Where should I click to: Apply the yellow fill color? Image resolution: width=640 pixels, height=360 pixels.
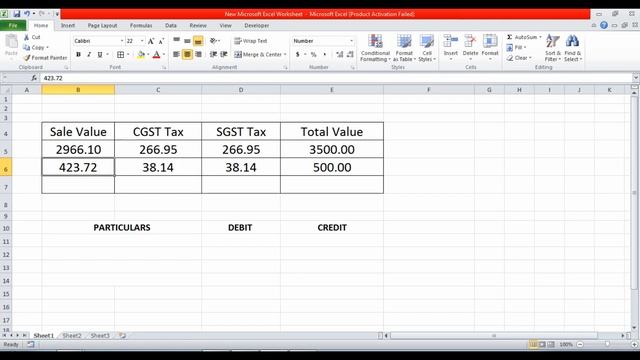click(x=141, y=54)
